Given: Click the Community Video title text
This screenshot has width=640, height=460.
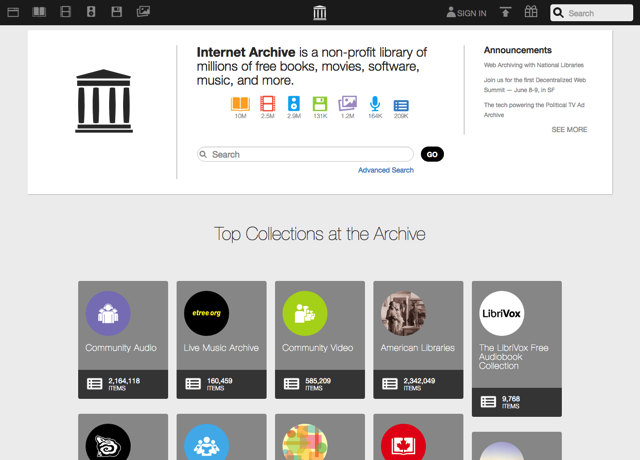Looking at the screenshot, I should pos(318,348).
